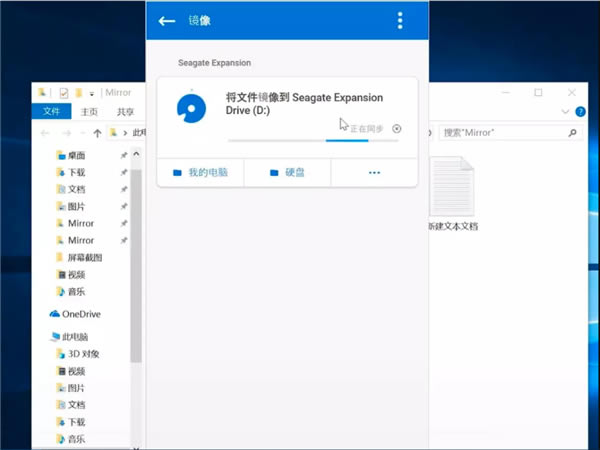Click the navigation pane scrollbar thumb
This screenshot has height=450, width=600.
point(136,266)
